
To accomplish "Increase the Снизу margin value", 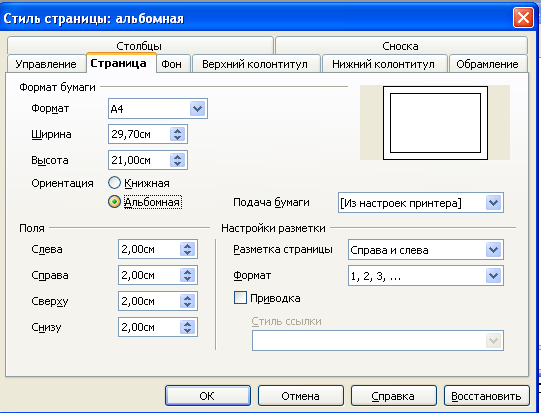I will click(188, 323).
